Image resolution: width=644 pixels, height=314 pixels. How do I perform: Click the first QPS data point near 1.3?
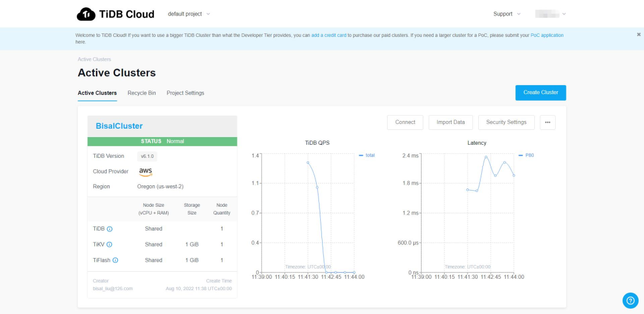coord(308,163)
